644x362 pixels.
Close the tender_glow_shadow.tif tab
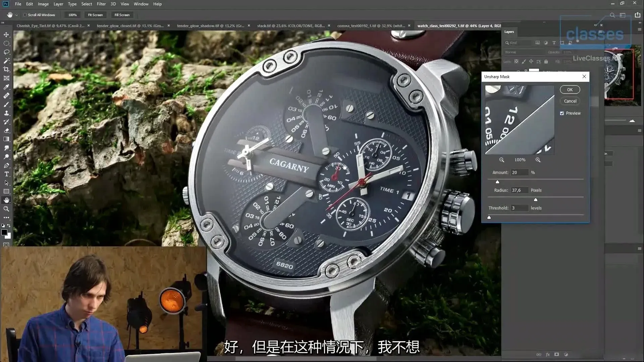click(249, 25)
